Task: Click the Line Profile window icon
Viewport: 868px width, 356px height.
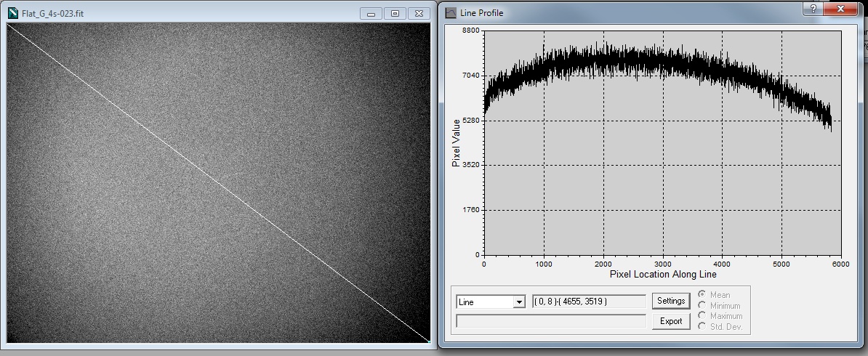Action: click(x=451, y=13)
